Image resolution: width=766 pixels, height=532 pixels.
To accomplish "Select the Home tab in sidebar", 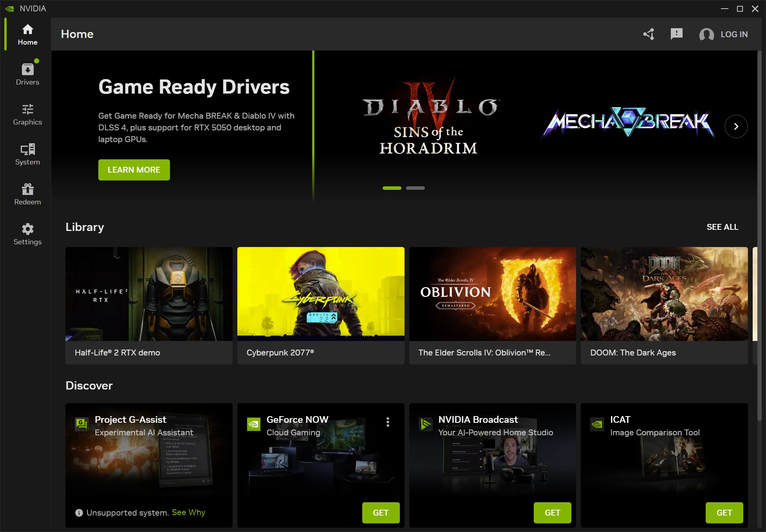I will (27, 34).
